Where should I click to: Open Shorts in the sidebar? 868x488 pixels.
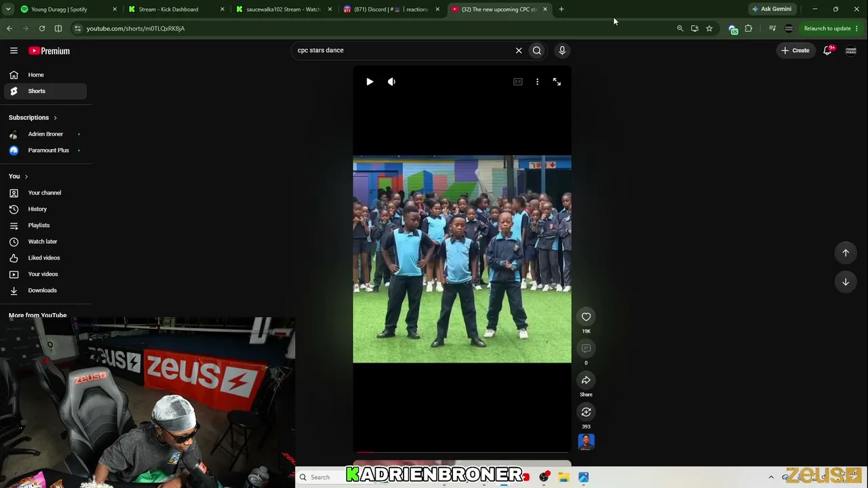(45, 91)
